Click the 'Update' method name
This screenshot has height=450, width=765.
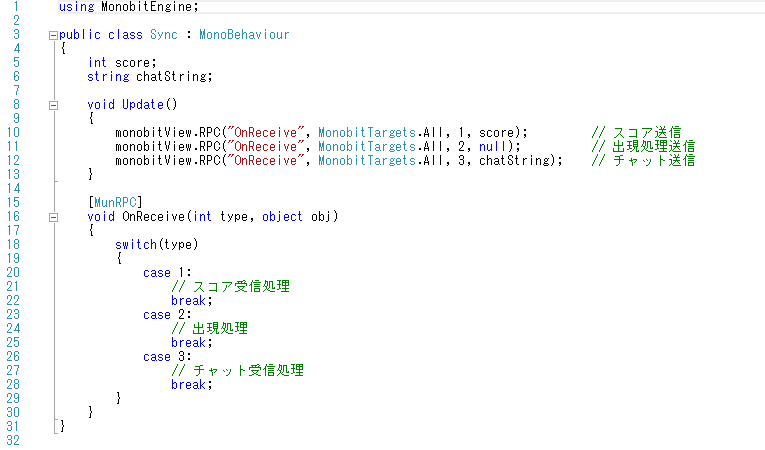click(143, 105)
